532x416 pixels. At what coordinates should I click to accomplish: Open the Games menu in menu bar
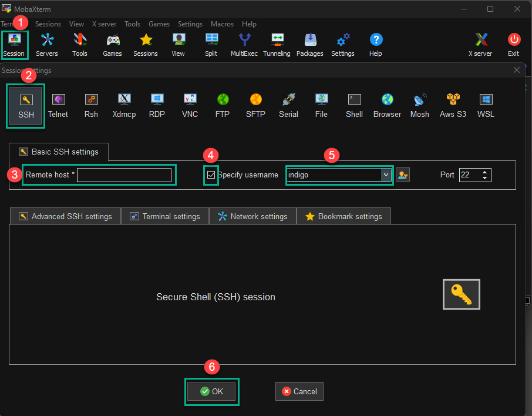[159, 24]
